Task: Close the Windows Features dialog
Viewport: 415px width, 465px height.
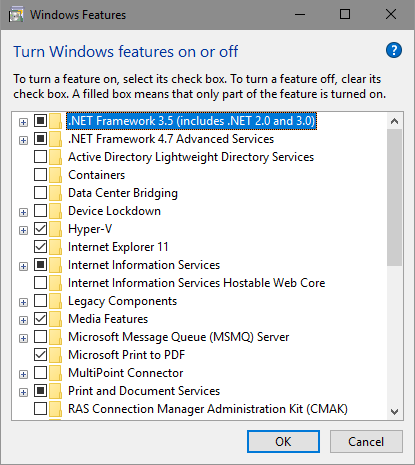Action: click(391, 15)
